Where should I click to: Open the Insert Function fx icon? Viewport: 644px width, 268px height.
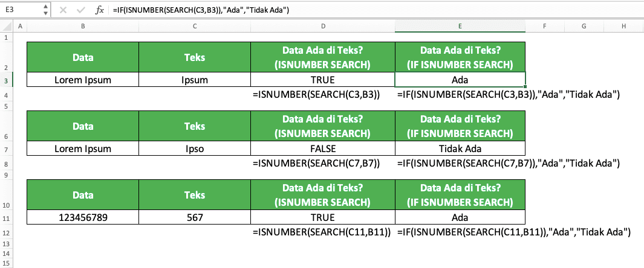99,10
